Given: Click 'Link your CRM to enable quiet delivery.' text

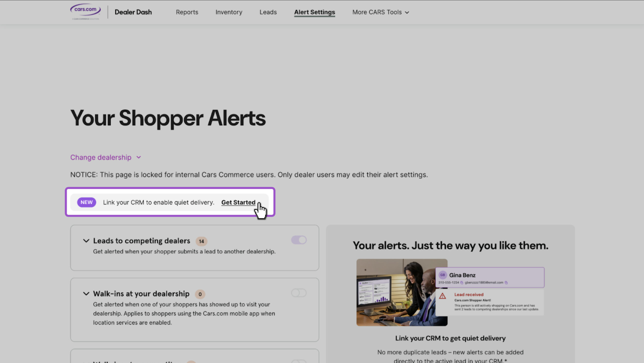Looking at the screenshot, I should pos(158,202).
